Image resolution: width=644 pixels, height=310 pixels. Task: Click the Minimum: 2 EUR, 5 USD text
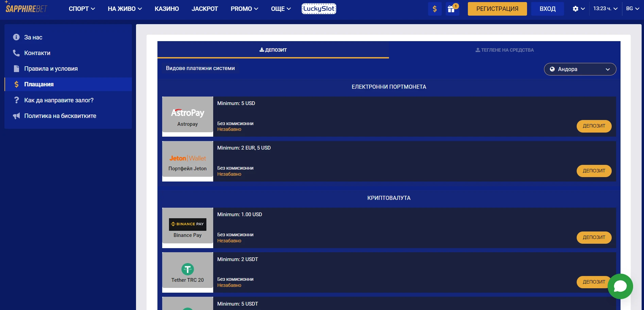[x=244, y=148]
